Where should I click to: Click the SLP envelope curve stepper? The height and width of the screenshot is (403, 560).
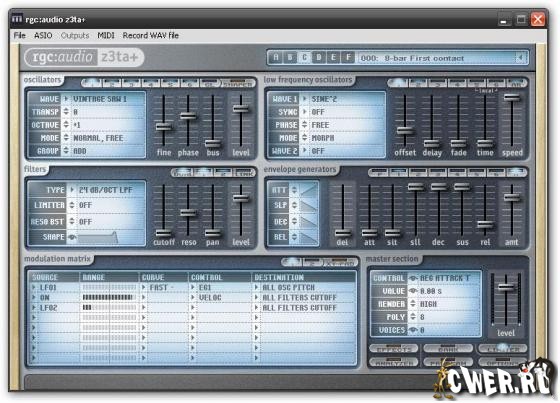coord(294,205)
